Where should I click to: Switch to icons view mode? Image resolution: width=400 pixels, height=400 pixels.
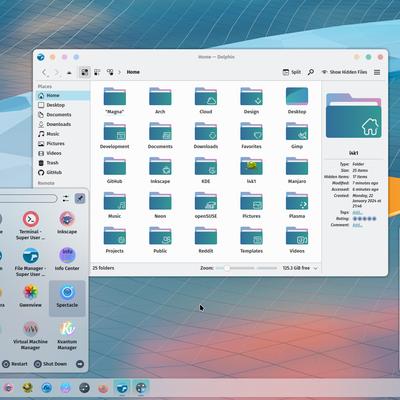85,72
